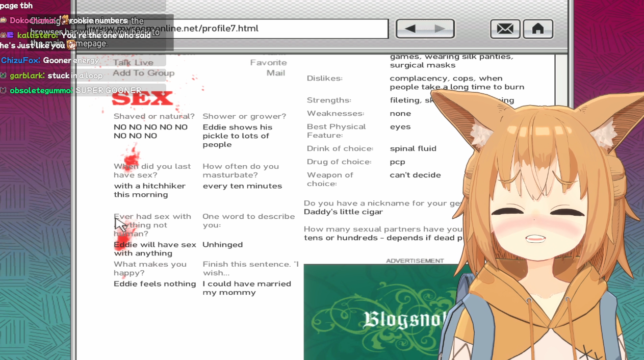Open the Talk Live link
This screenshot has height=360, width=644.
133,62
